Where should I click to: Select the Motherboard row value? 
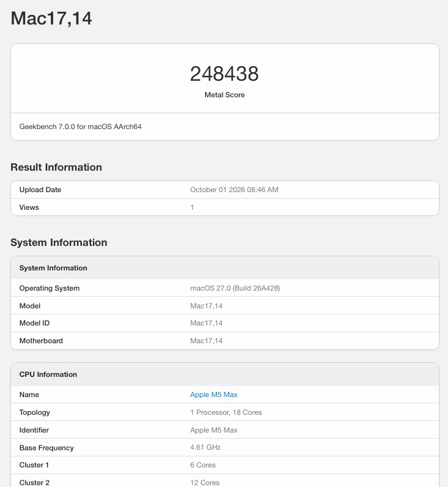click(x=207, y=341)
